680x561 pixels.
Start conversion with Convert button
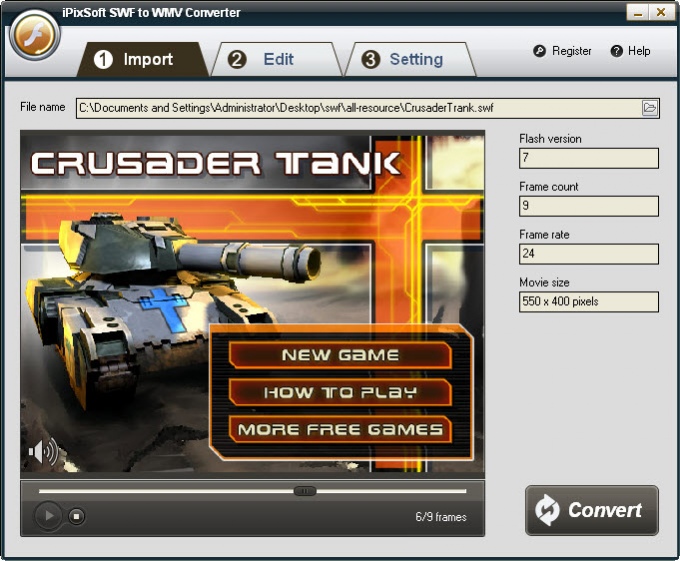(x=592, y=510)
